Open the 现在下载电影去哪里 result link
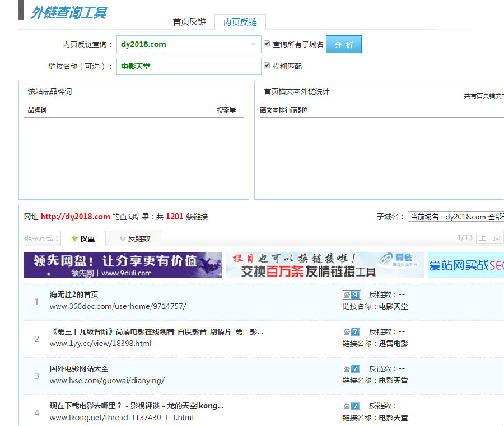 pos(137,406)
